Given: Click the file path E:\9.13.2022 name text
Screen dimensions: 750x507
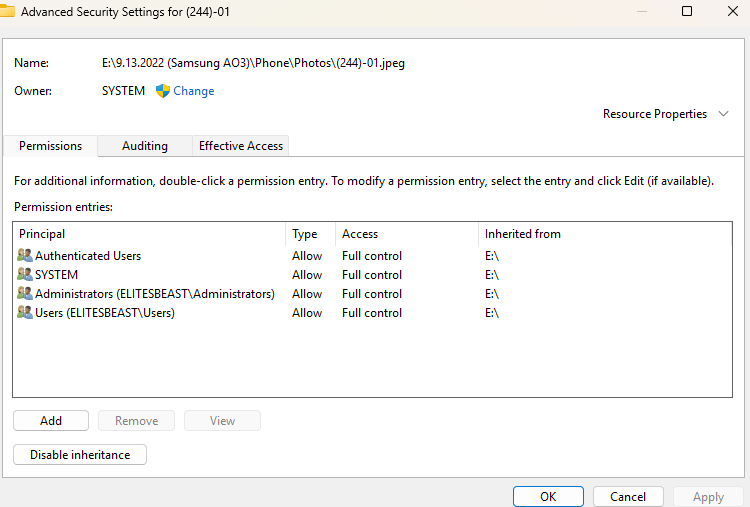Looking at the screenshot, I should (254, 63).
